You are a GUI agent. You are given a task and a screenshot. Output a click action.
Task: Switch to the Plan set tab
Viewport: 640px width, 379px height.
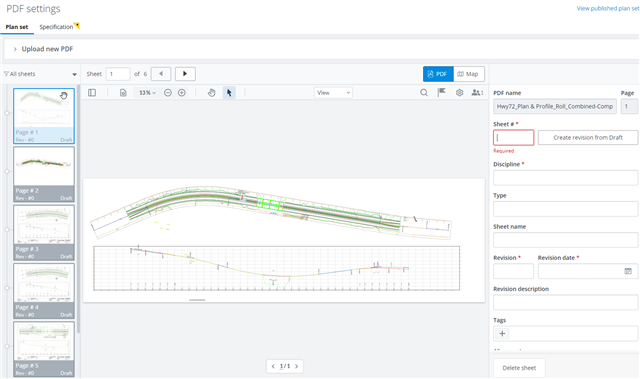click(x=17, y=27)
